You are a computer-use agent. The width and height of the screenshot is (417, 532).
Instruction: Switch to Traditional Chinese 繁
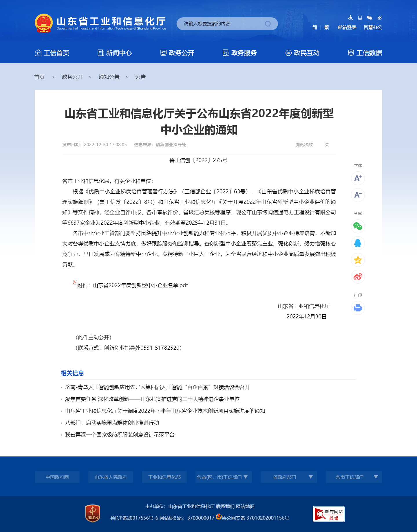click(x=327, y=27)
